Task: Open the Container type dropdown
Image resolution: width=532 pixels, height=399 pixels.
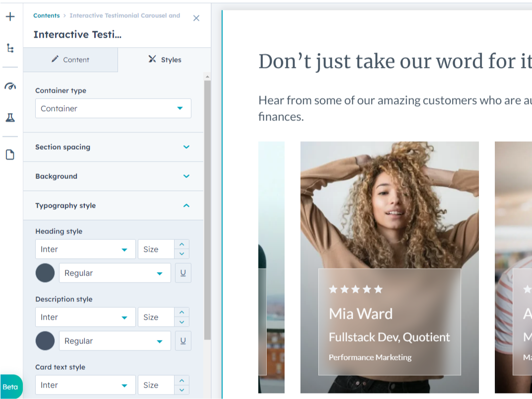Action: pyautogui.click(x=113, y=109)
